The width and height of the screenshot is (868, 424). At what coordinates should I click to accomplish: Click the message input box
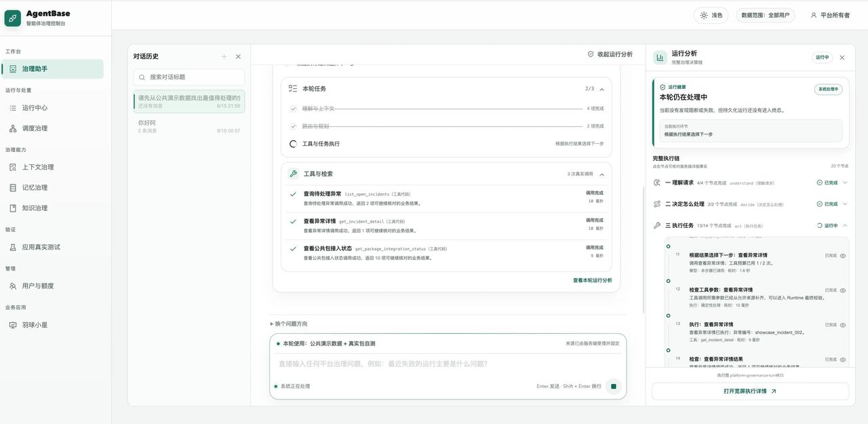pos(448,364)
